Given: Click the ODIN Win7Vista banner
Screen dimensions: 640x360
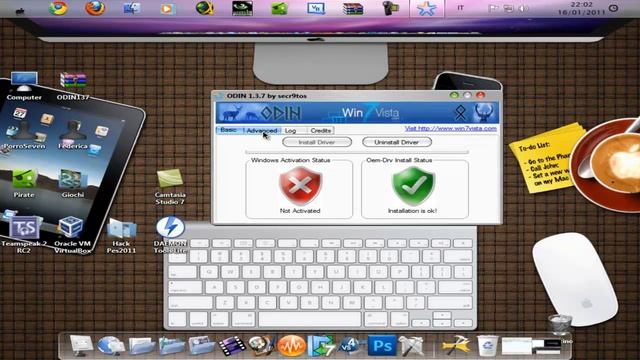Looking at the screenshot, I should [357, 112].
